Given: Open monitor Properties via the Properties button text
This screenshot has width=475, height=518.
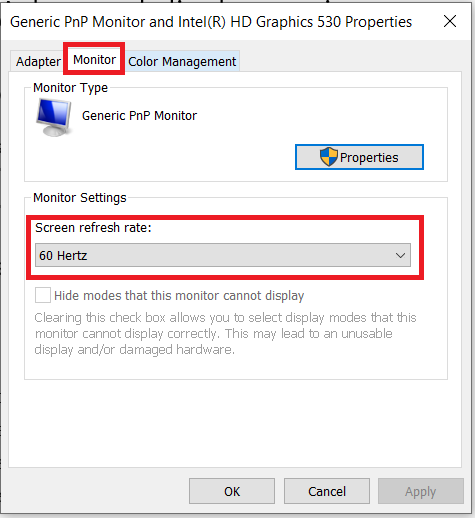Looking at the screenshot, I should (369, 157).
